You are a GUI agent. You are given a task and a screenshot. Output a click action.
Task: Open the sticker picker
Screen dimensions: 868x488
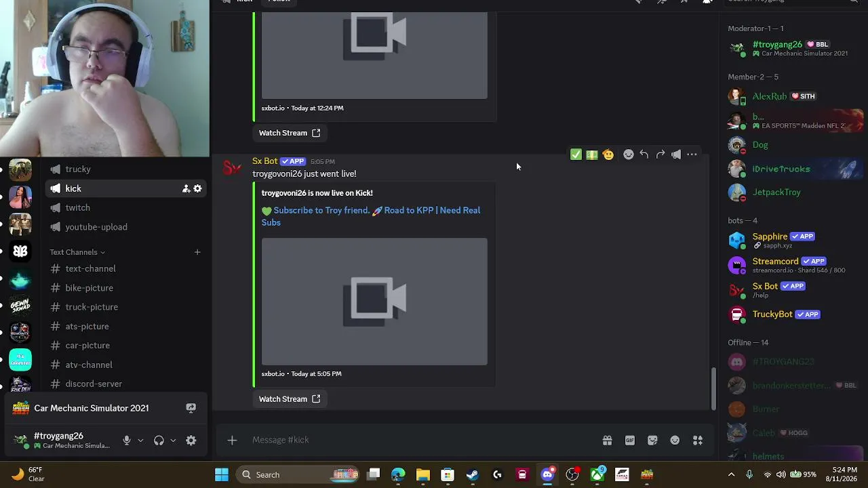652,441
